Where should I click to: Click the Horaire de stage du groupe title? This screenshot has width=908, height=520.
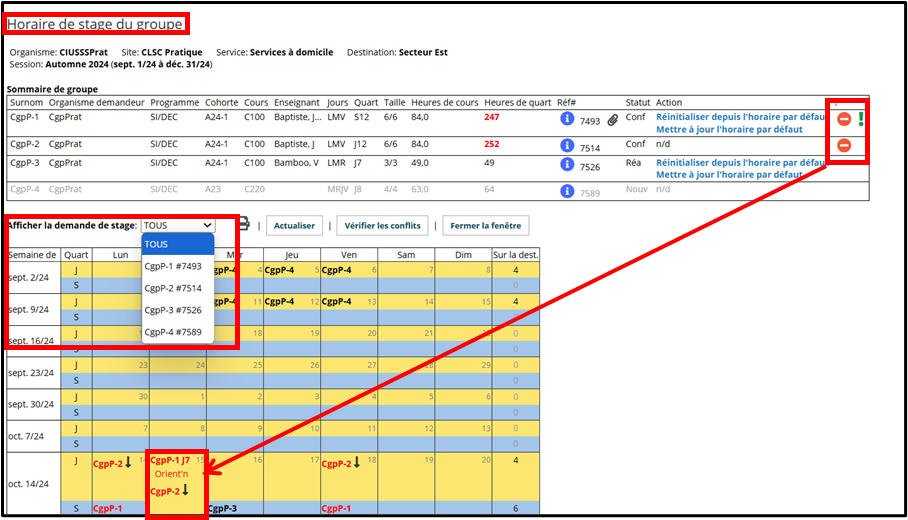click(x=95, y=24)
